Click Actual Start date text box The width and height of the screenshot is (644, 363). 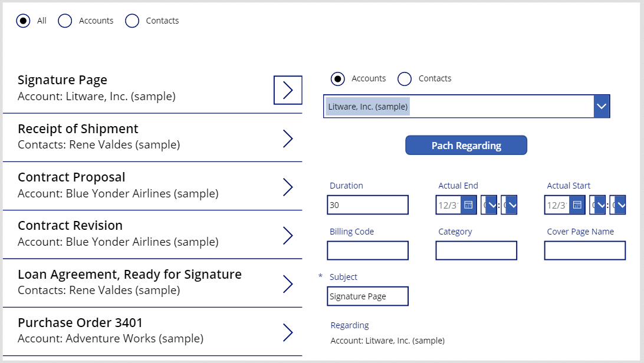557,204
